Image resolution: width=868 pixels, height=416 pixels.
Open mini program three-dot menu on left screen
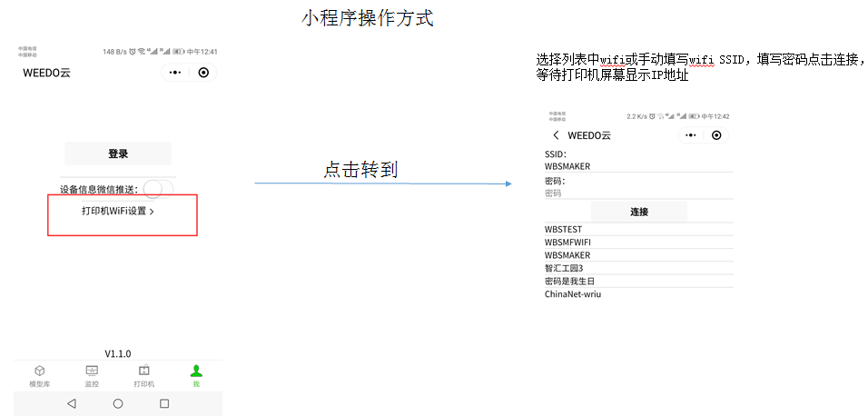[175, 73]
